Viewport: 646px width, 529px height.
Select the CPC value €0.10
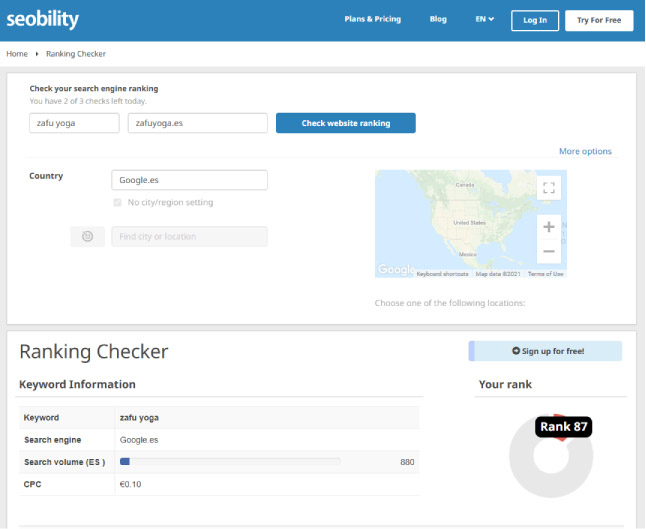click(x=130, y=484)
